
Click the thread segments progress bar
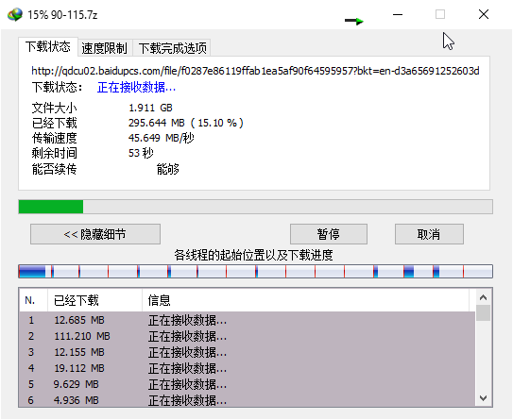click(x=255, y=271)
